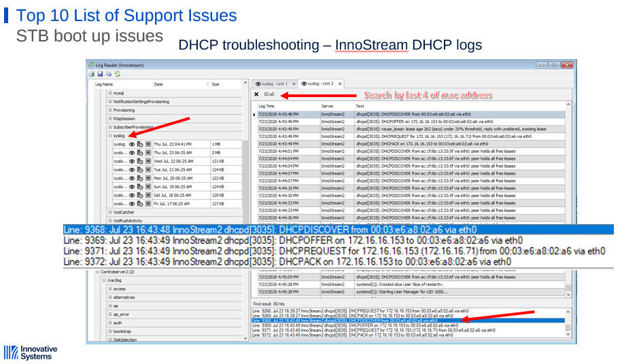Close the syslog - Unit 2 tab
Viewport: 622px width, 364px height.
(340, 84)
